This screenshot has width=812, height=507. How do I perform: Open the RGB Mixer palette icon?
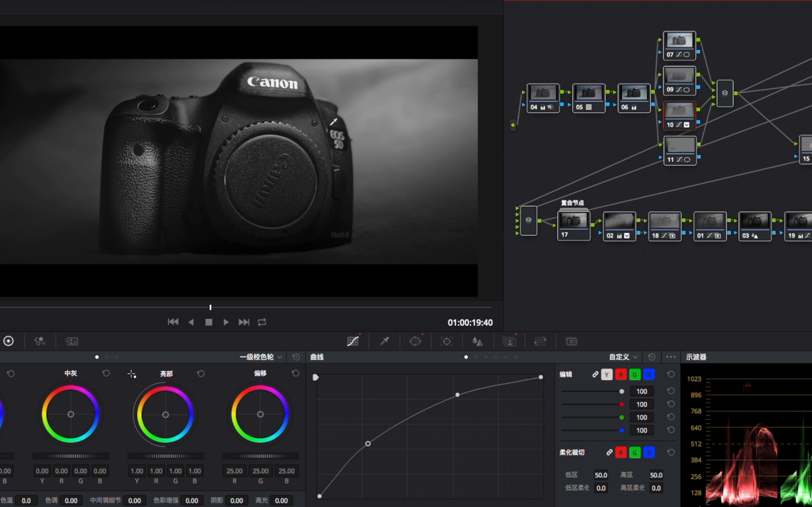(x=40, y=341)
